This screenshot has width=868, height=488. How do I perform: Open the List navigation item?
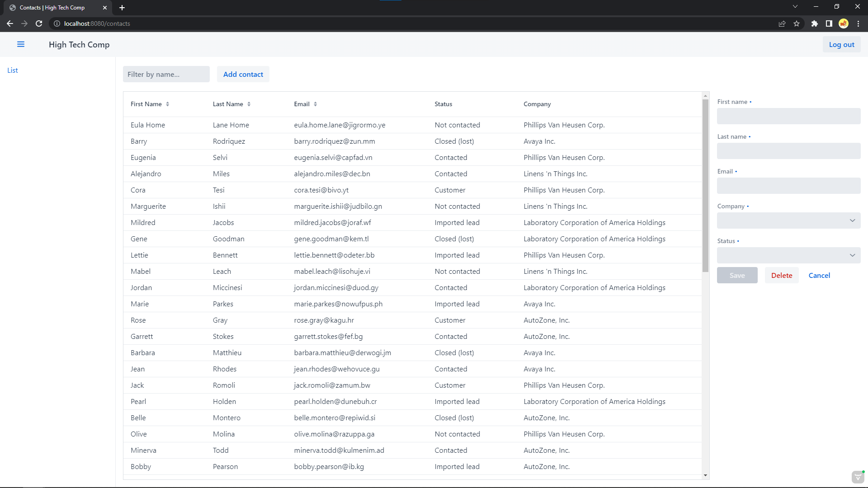tap(13, 70)
